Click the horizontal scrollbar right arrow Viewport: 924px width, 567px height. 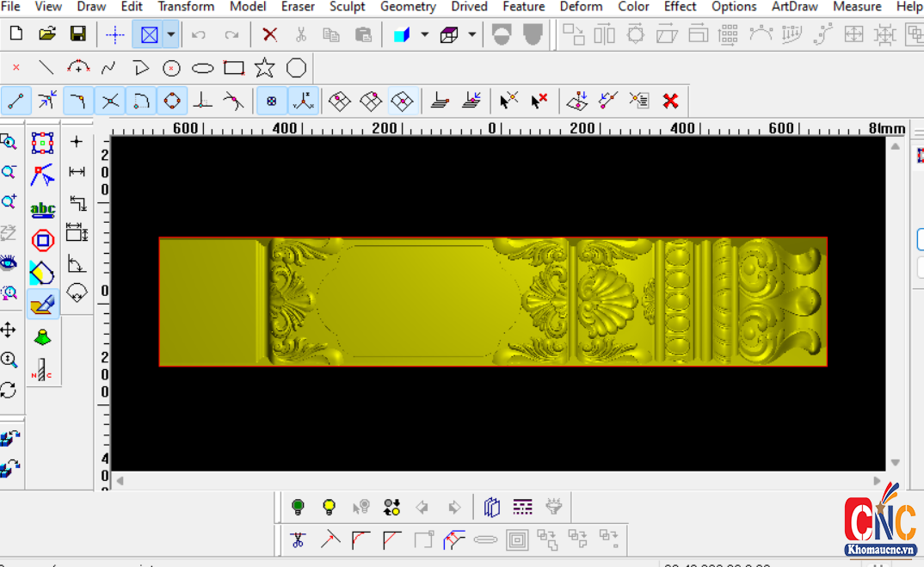(x=877, y=482)
